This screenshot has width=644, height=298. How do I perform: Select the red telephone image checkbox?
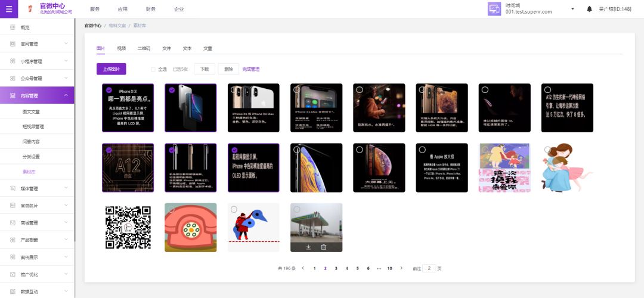click(x=171, y=209)
